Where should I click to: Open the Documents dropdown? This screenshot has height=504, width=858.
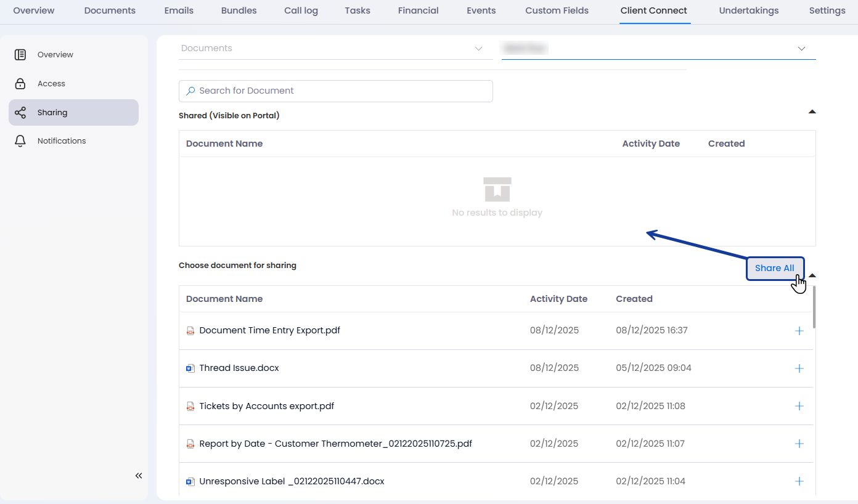(x=335, y=49)
